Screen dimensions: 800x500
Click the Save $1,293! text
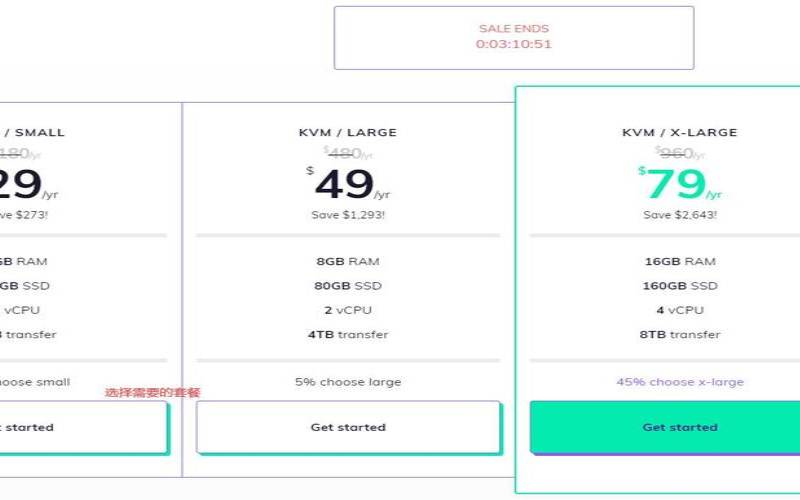coord(348,215)
